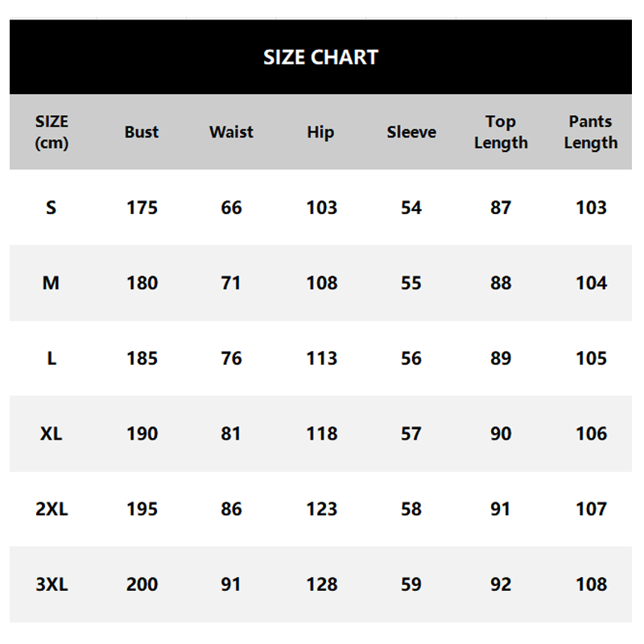Click the 2XL size row label

tap(52, 509)
